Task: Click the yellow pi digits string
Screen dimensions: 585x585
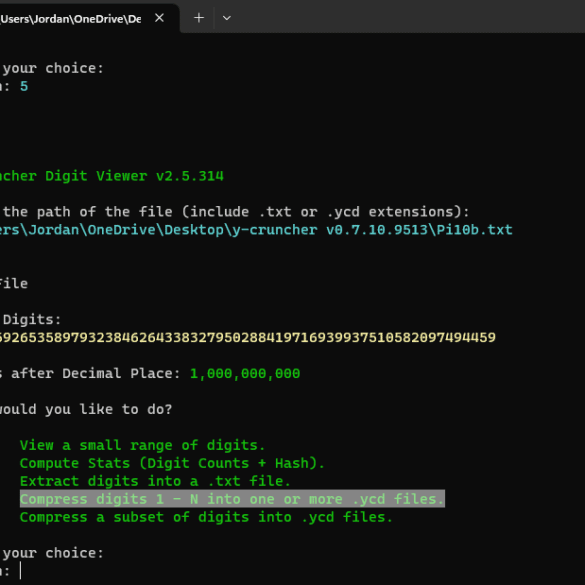Action: click(248, 338)
